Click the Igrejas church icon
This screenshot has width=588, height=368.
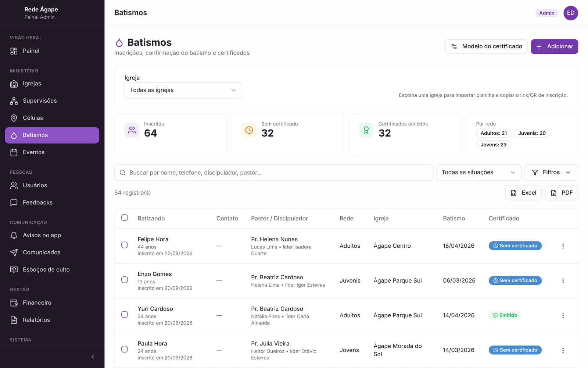click(14, 84)
